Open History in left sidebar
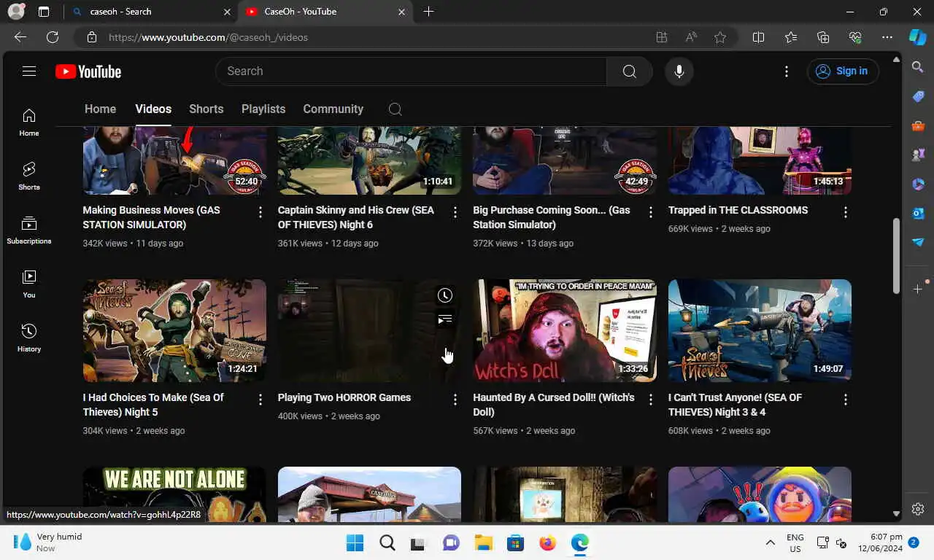The width and height of the screenshot is (934, 560). [29, 338]
